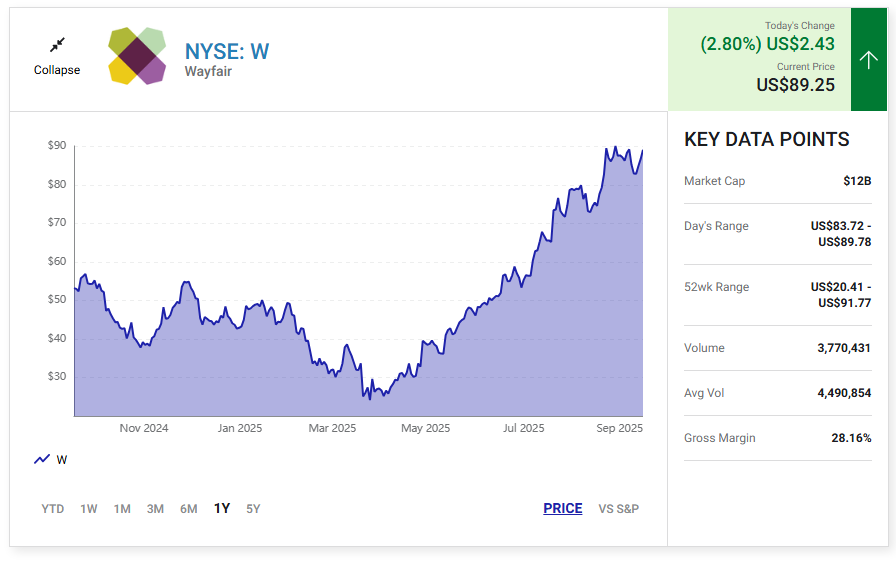Click the Market Cap $12B value
896x561 pixels.
click(857, 181)
